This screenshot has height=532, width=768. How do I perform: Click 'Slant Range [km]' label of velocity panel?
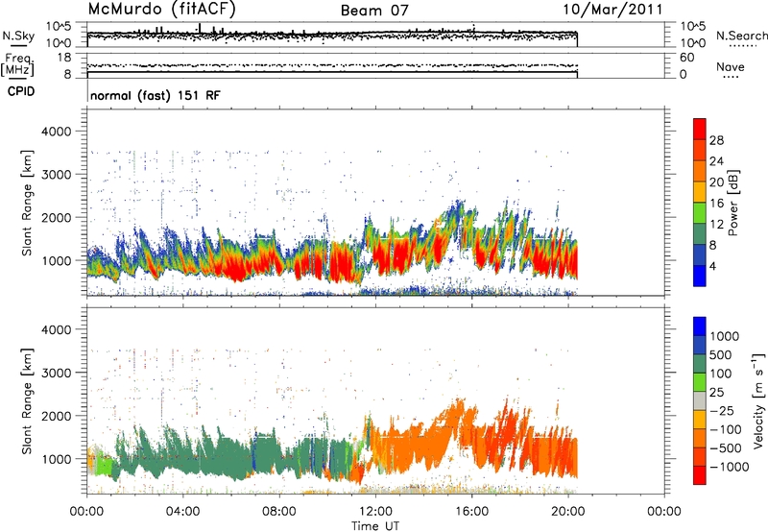click(x=27, y=400)
